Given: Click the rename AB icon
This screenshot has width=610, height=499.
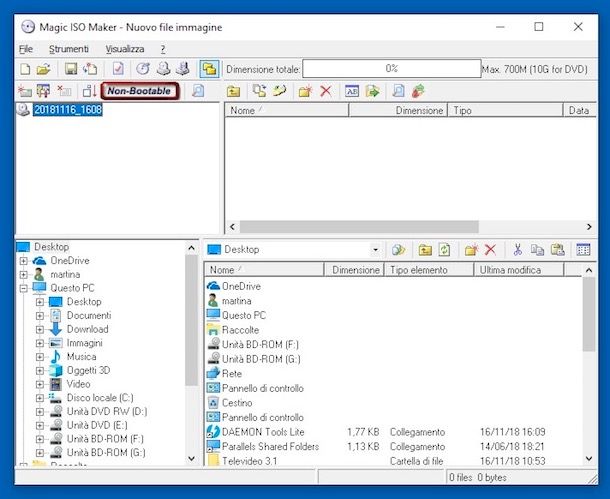Looking at the screenshot, I should point(352,91).
